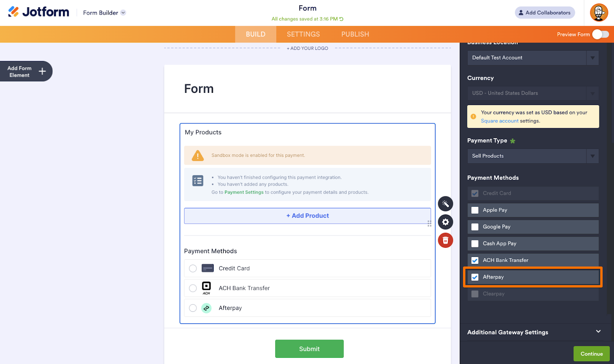This screenshot has width=614, height=364.
Task: Enable the Apple Pay checkbox
Action: (x=475, y=210)
